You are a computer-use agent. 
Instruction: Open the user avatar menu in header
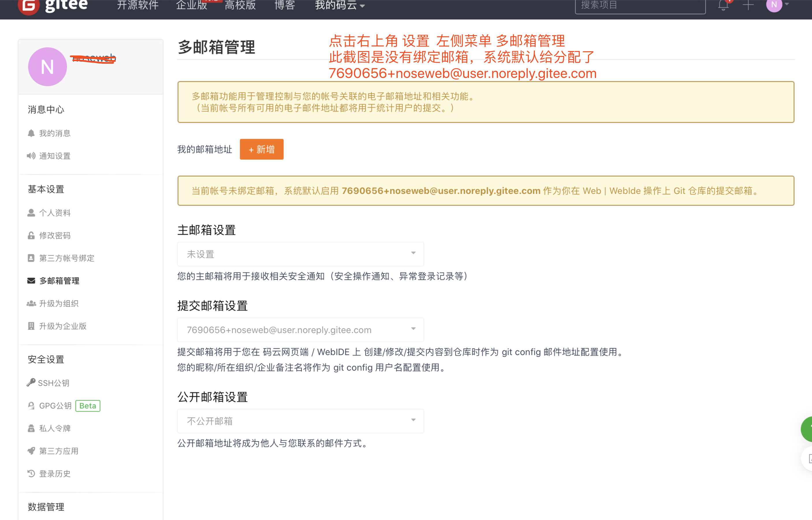click(774, 5)
